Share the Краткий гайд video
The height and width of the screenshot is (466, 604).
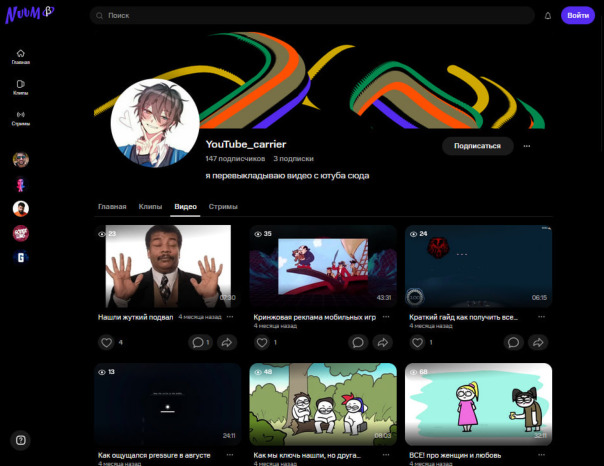click(538, 342)
